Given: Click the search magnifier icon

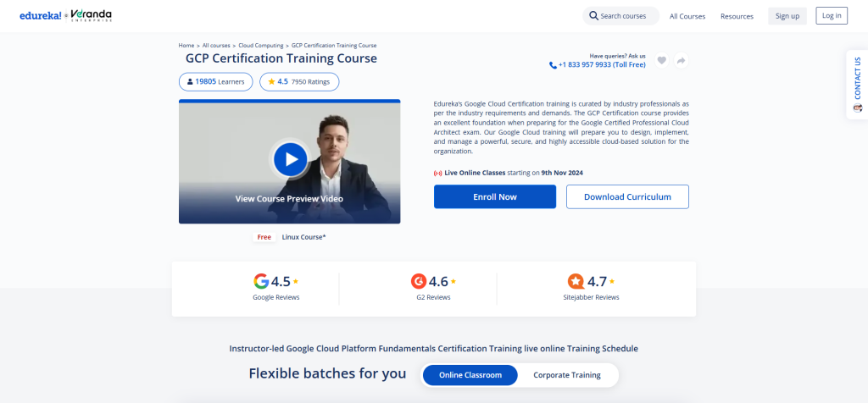Looking at the screenshot, I should point(593,16).
